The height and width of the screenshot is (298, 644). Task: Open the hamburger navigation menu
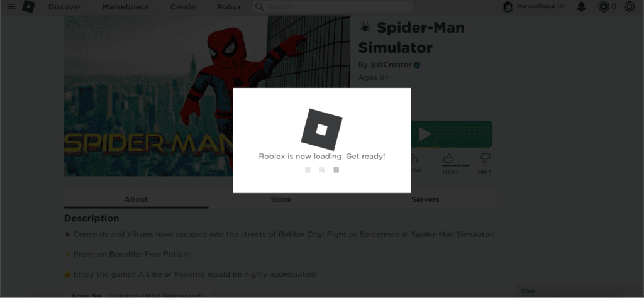tap(11, 6)
